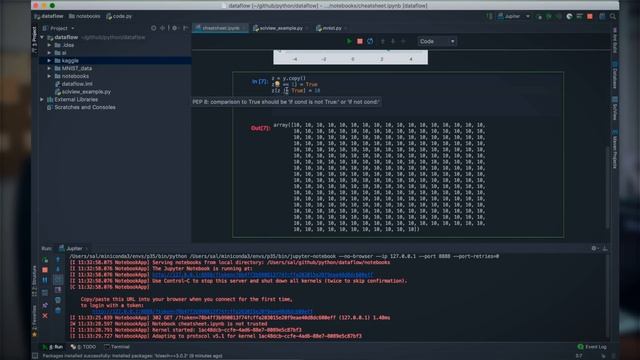640x360 pixels.
Task: Rerun Jupyter with green rerun icon
Action: coord(45,260)
